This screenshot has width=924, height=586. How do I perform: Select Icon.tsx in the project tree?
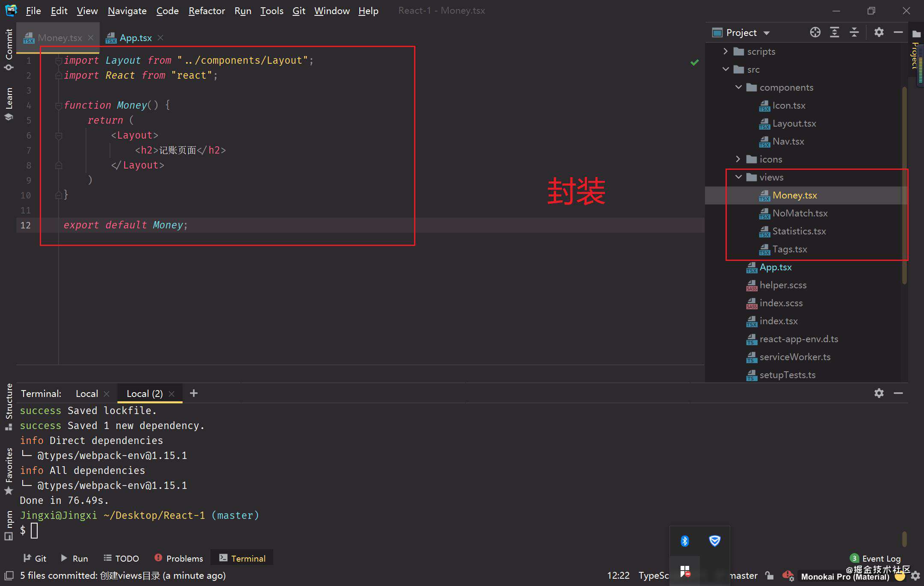coord(789,105)
